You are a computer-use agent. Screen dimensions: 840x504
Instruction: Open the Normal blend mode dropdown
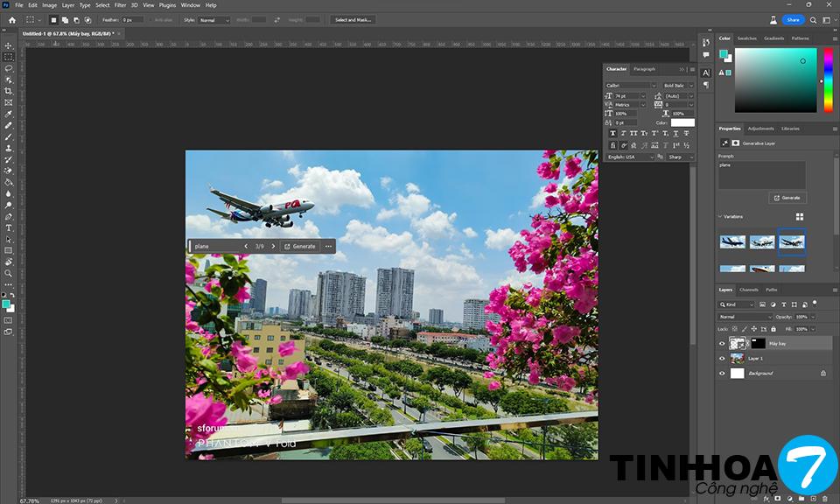(745, 317)
